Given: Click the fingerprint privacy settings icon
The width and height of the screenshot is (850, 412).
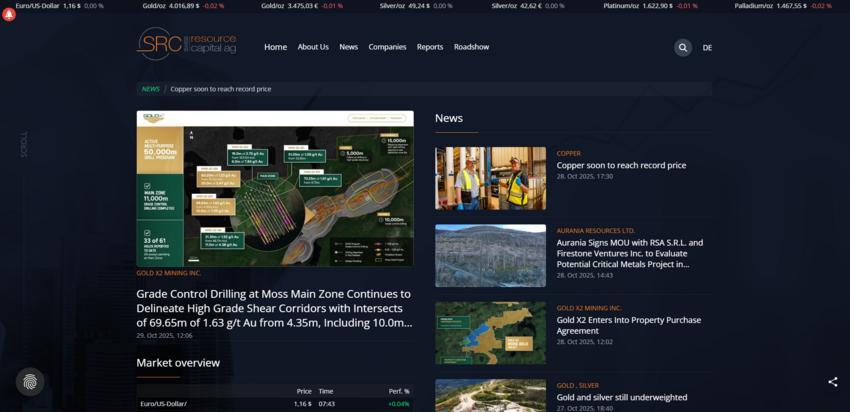Looking at the screenshot, I should point(30,381).
